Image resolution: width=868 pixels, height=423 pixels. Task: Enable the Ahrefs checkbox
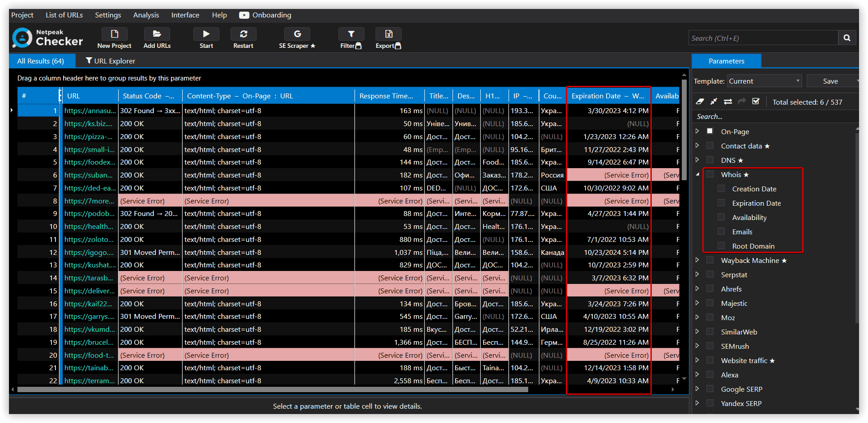(x=710, y=289)
